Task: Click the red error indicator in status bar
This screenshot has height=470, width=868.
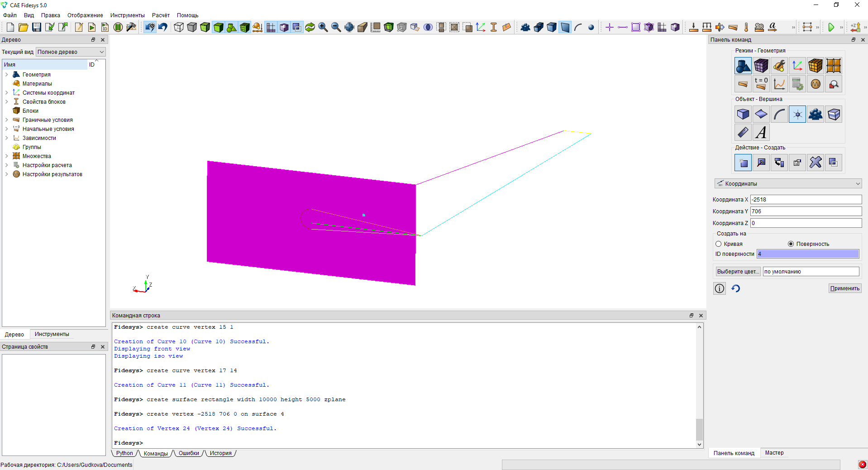Action: (863, 465)
